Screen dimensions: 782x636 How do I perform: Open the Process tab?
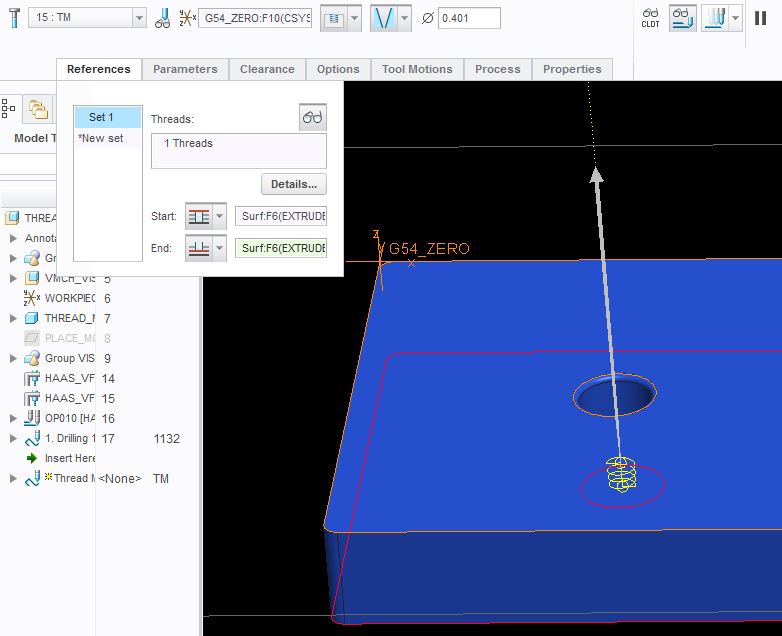coord(498,69)
